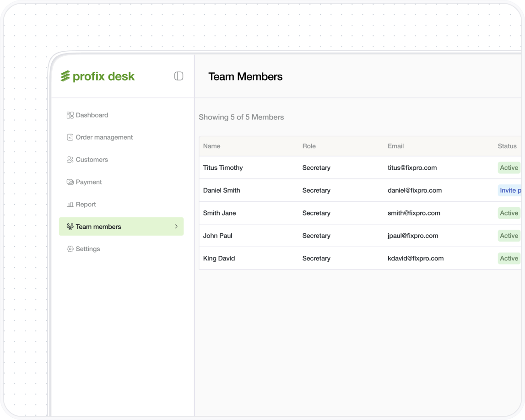Click the Order management icon

point(70,137)
